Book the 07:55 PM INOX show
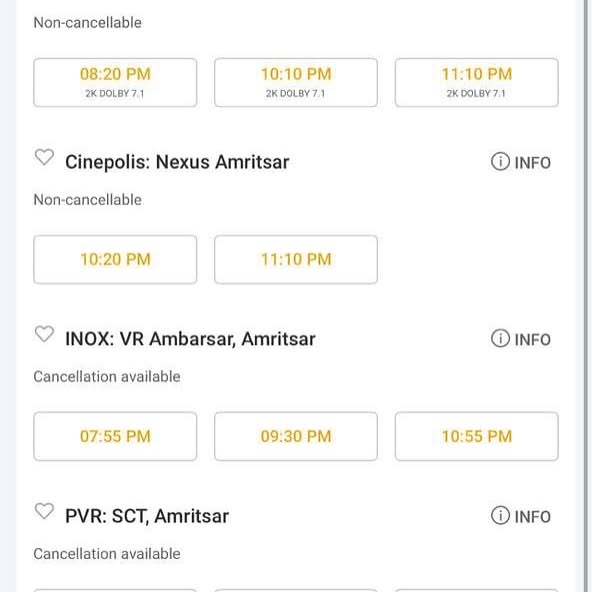The height and width of the screenshot is (592, 592). (x=115, y=436)
